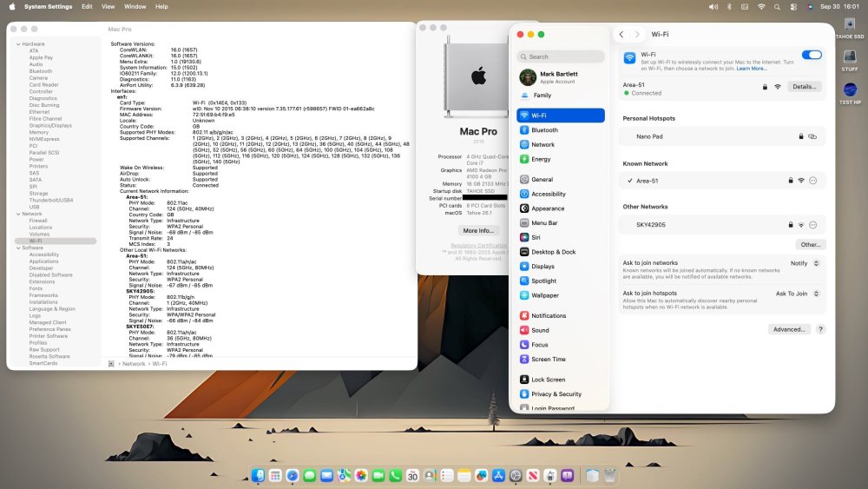This screenshot has height=489, width=868.
Task: Open App Store in the Dock
Action: [x=498, y=475]
